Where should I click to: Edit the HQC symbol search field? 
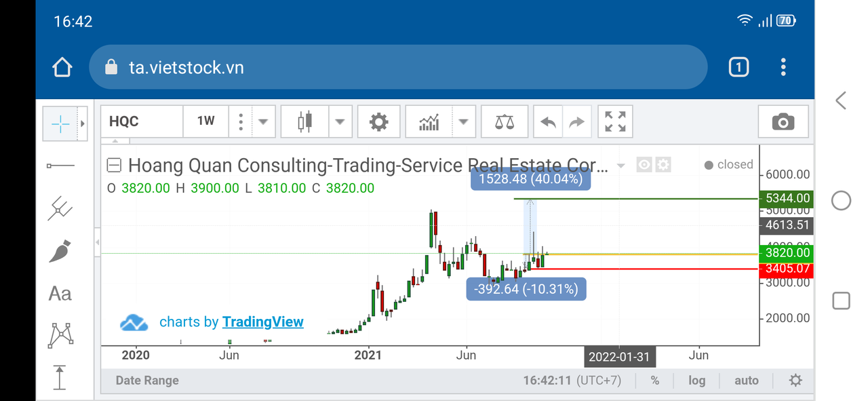coord(142,121)
